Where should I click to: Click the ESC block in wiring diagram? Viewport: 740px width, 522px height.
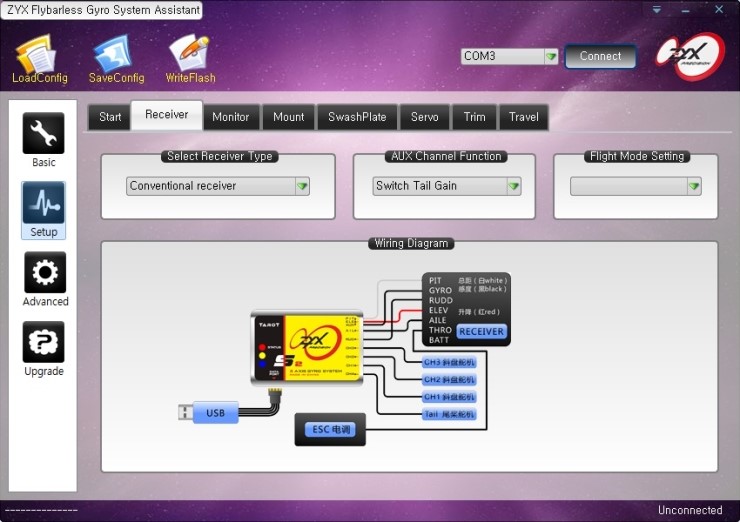click(330, 429)
